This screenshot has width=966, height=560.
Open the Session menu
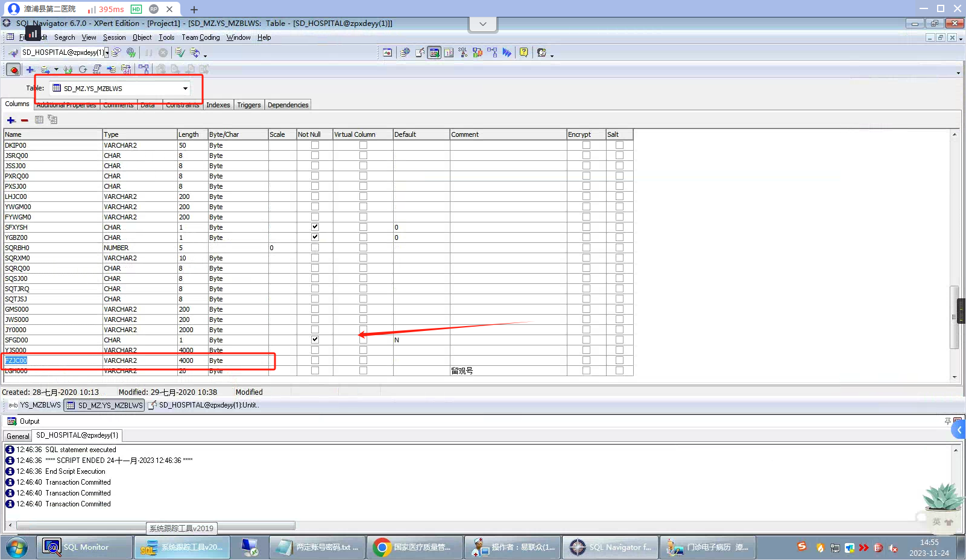click(114, 37)
